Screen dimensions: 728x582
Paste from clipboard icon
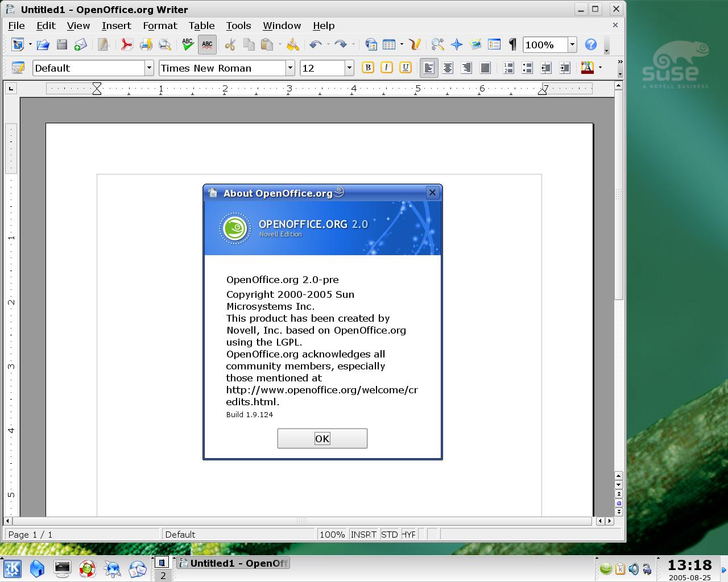click(267, 44)
